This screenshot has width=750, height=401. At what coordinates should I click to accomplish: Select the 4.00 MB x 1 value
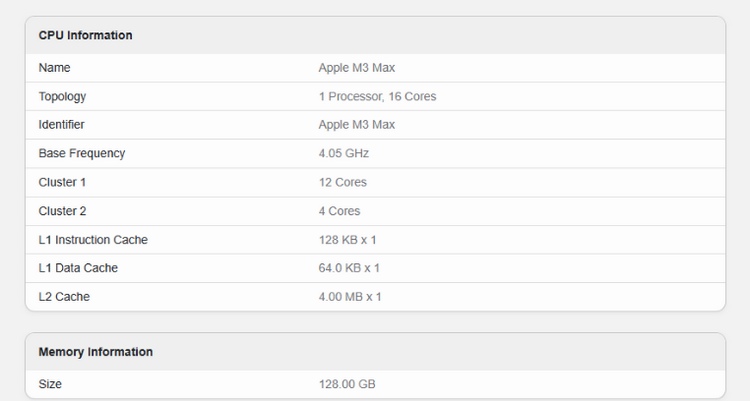(350, 297)
